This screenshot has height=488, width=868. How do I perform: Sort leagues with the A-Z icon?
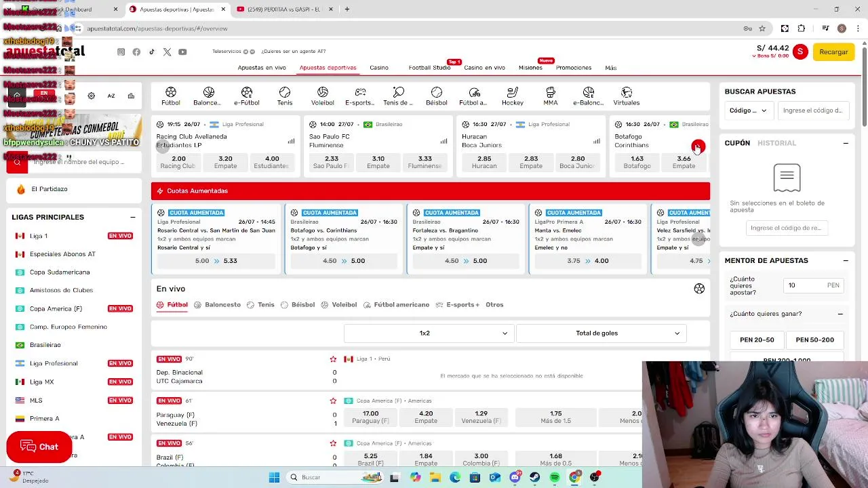pos(111,96)
